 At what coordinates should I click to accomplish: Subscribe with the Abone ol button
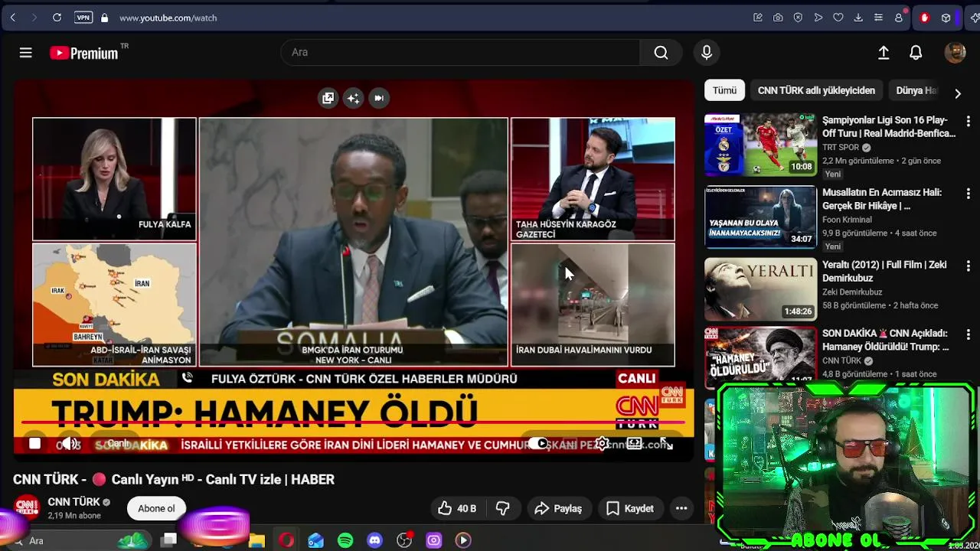[156, 508]
